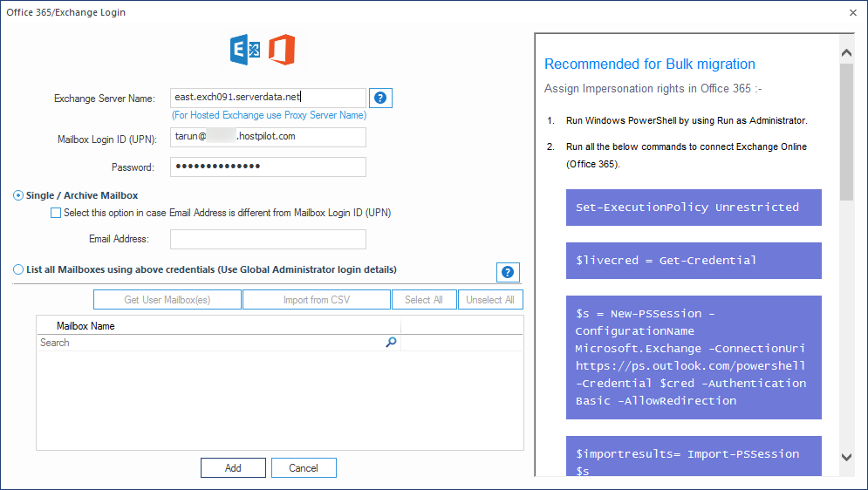Click the search magnifier icon in mailbox list
Viewport: 868px width, 490px height.
pos(391,343)
